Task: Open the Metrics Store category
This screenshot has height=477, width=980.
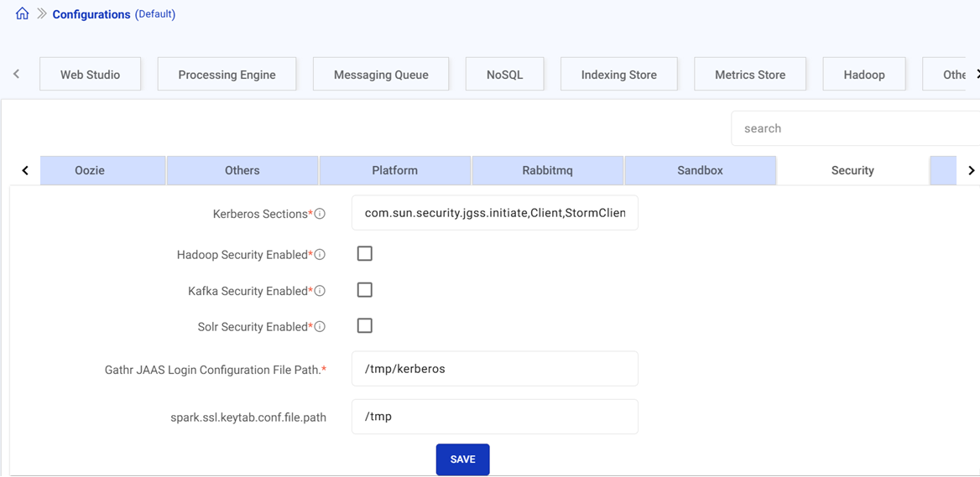Action: [x=750, y=75]
